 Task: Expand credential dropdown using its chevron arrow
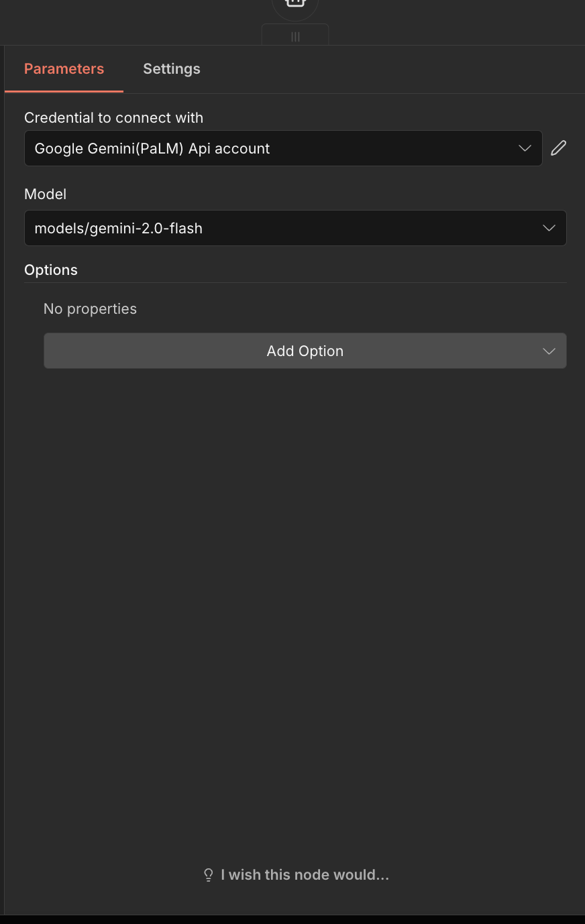(525, 148)
